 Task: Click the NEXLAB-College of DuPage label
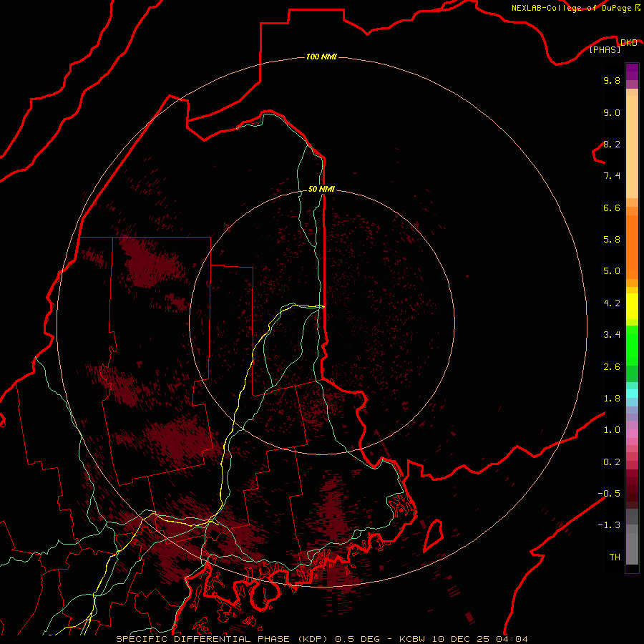pyautogui.click(x=572, y=8)
